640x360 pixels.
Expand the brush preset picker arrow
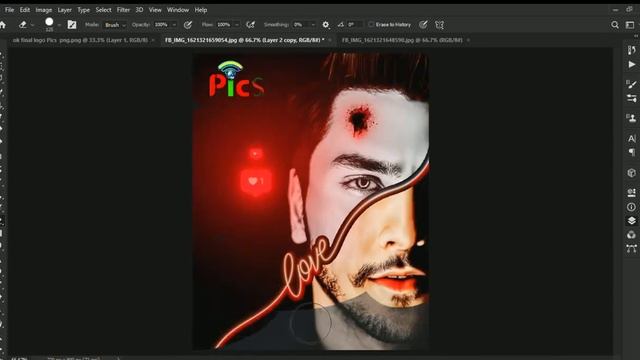[x=59, y=25]
